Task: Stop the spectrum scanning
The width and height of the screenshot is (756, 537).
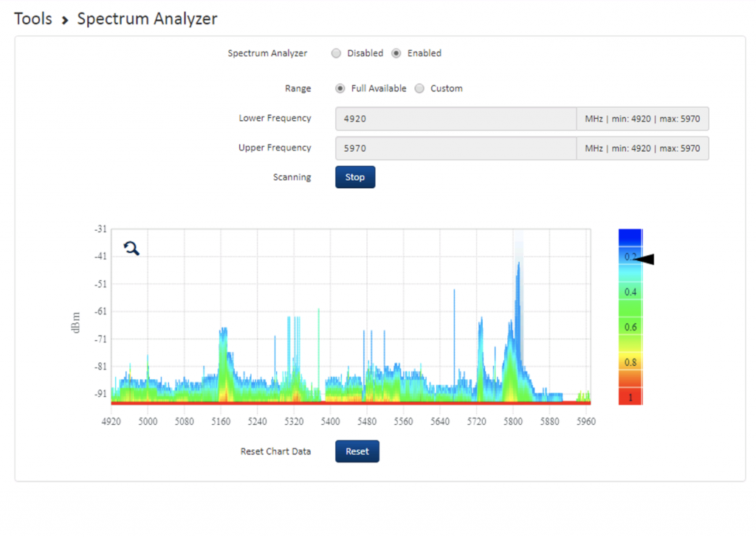Action: [x=355, y=177]
